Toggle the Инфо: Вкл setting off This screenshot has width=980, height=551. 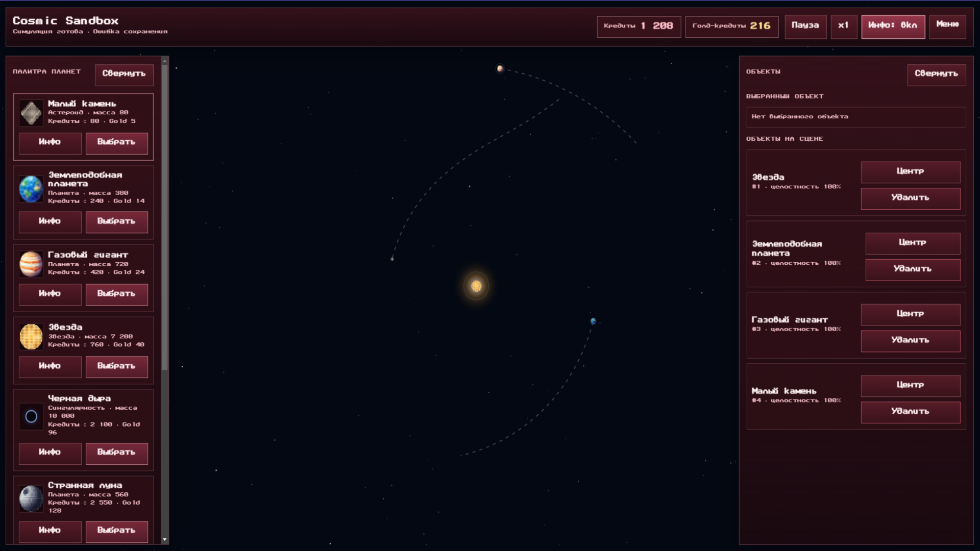(x=893, y=27)
